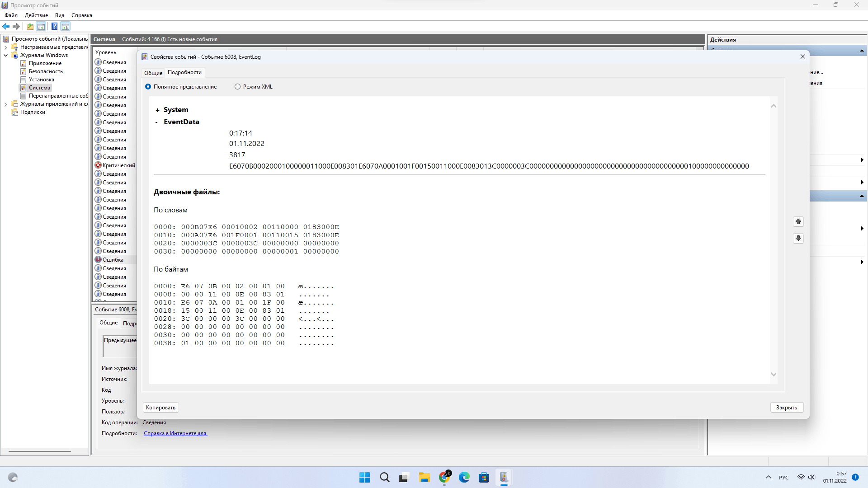The image size is (868, 488).
Task: Open Help via the question mark toolbar icon
Action: (x=54, y=26)
